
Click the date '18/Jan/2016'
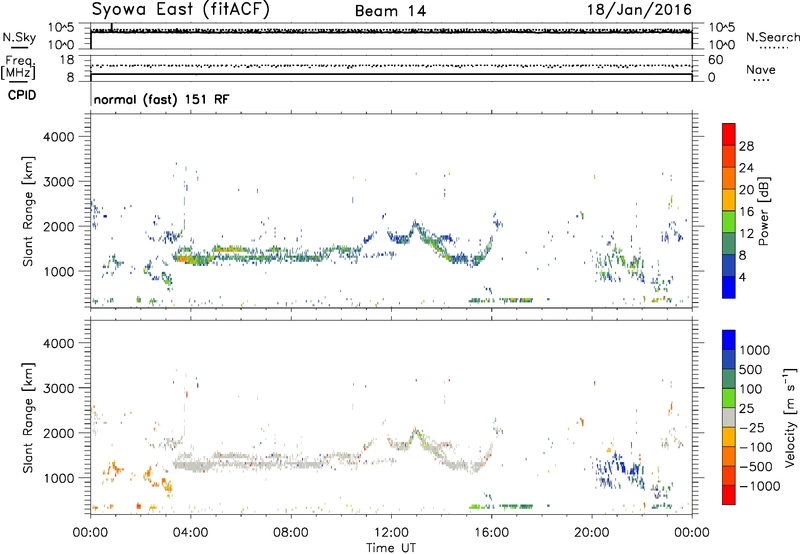[x=639, y=10]
